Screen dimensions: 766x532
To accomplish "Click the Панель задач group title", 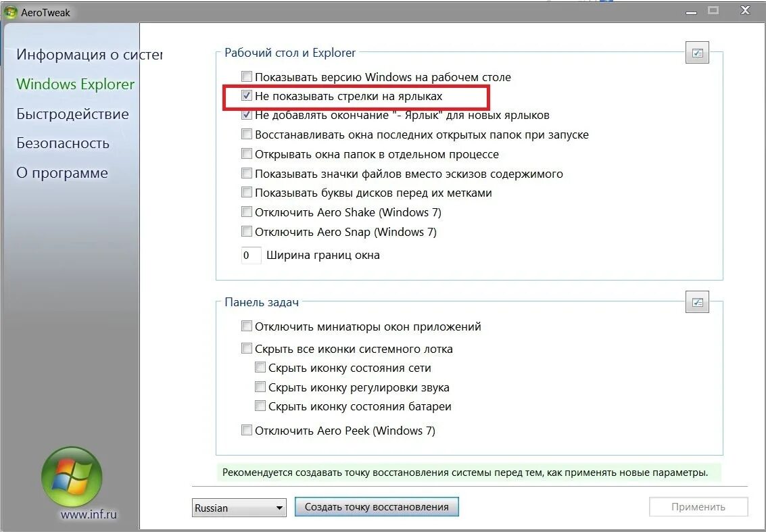I will (x=262, y=302).
